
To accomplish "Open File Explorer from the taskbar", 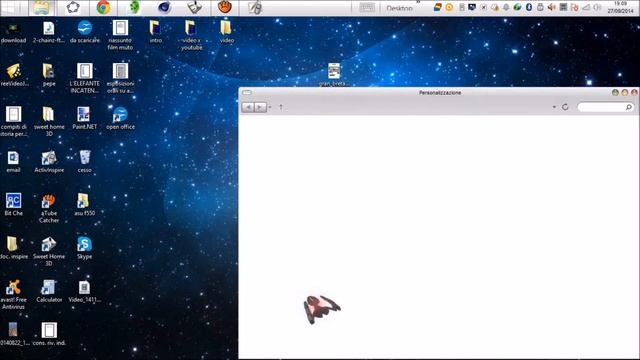I will point(42,7).
